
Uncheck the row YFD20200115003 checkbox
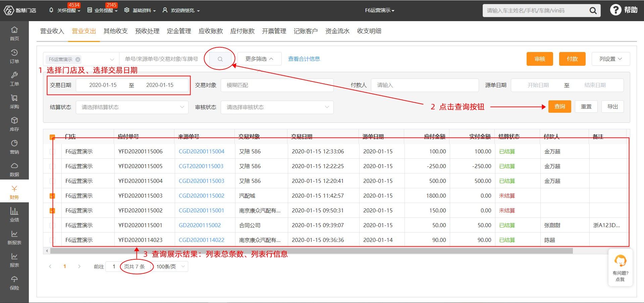pos(52,196)
